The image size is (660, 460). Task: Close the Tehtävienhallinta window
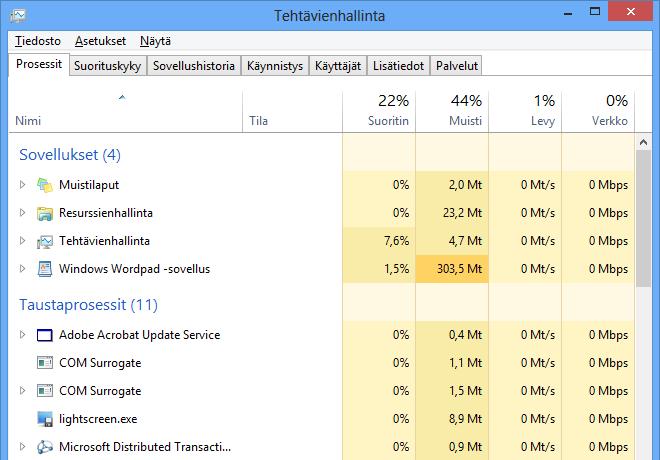[631, 11]
